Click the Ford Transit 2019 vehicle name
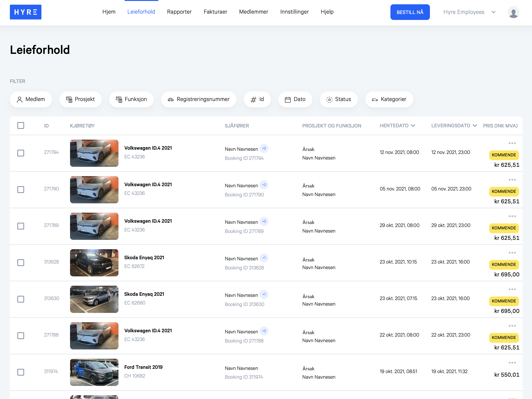 [143, 367]
